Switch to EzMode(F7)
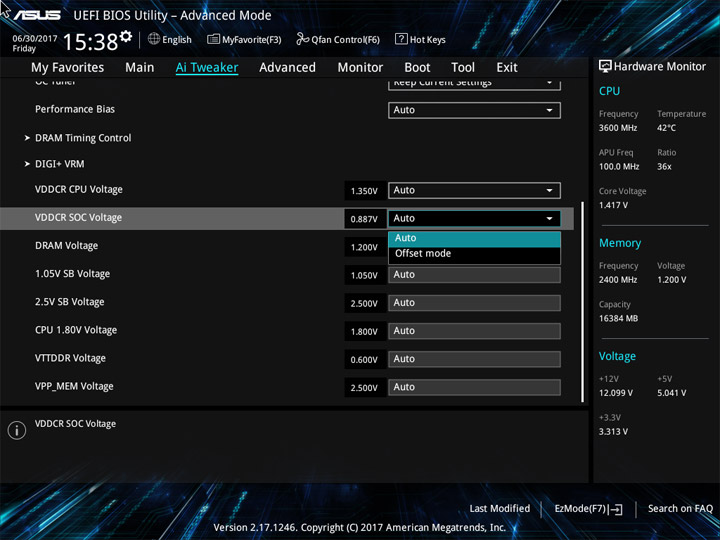720x540 pixels. [x=588, y=509]
